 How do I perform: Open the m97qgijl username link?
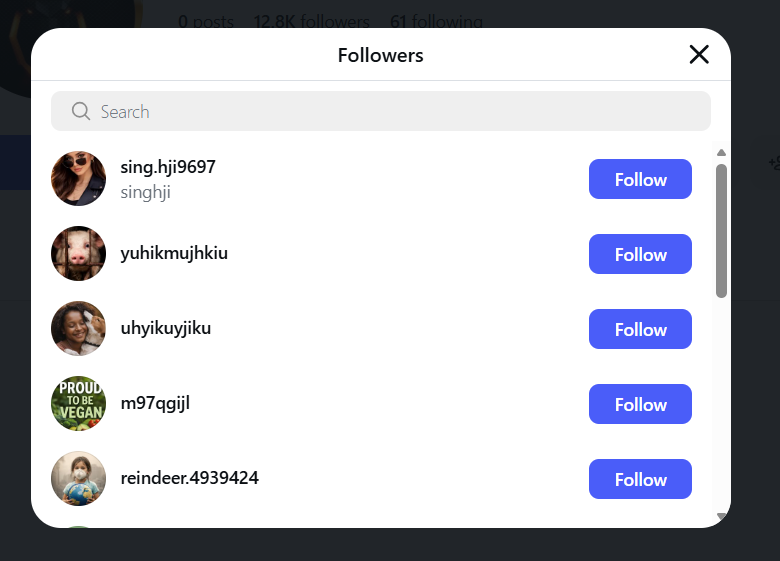[x=155, y=403]
